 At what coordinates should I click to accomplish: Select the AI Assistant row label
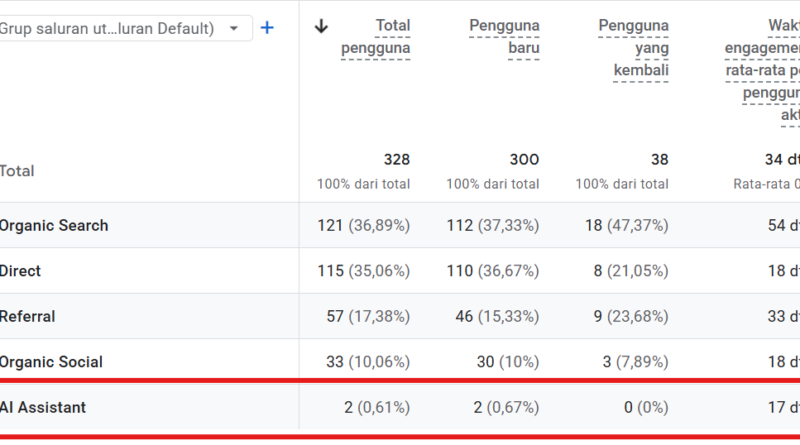tap(43, 407)
